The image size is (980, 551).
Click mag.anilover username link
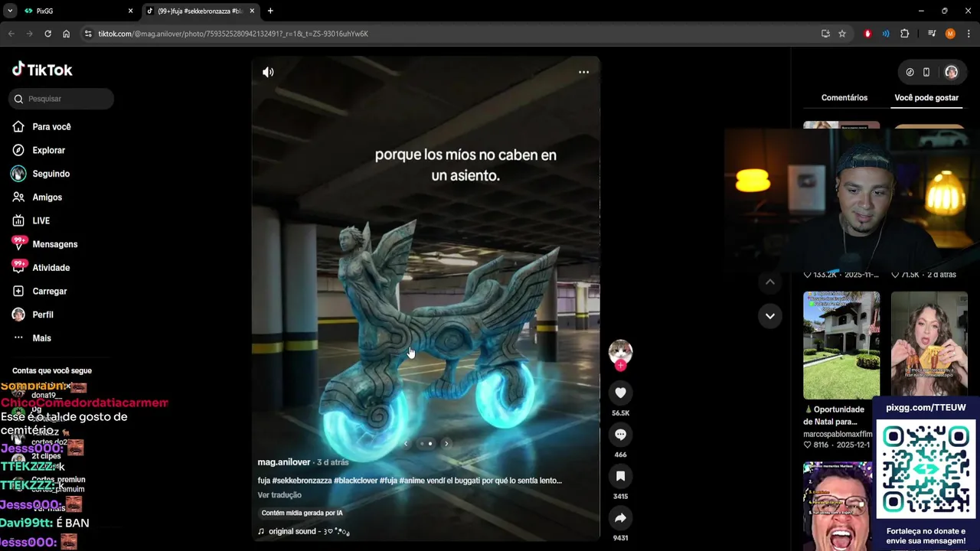click(283, 462)
